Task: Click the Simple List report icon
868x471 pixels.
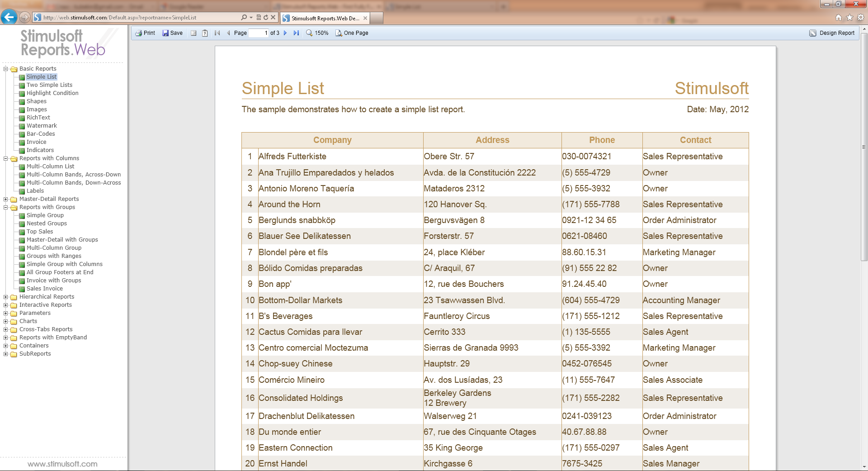Action: point(22,77)
